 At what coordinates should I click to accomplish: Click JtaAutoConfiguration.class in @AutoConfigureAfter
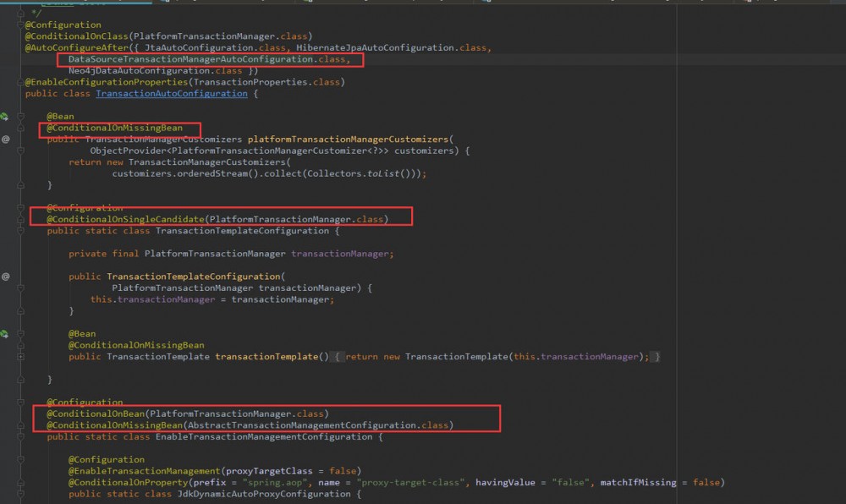(x=215, y=47)
